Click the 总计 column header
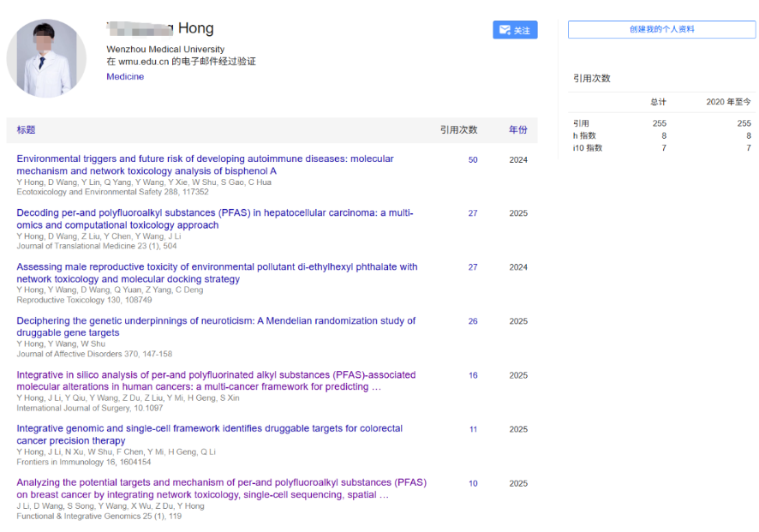 (x=658, y=102)
